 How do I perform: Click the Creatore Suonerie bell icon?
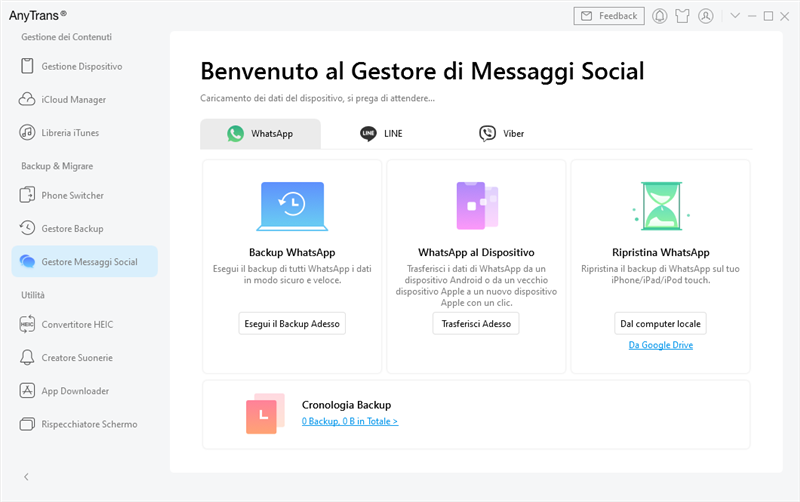tap(27, 357)
